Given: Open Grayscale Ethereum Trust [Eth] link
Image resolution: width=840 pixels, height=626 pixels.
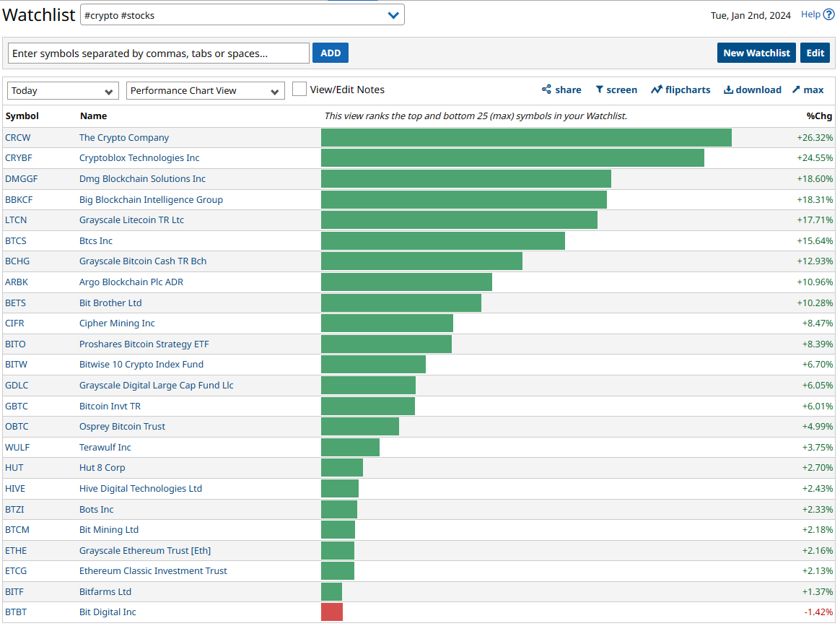Looking at the screenshot, I should point(145,552).
